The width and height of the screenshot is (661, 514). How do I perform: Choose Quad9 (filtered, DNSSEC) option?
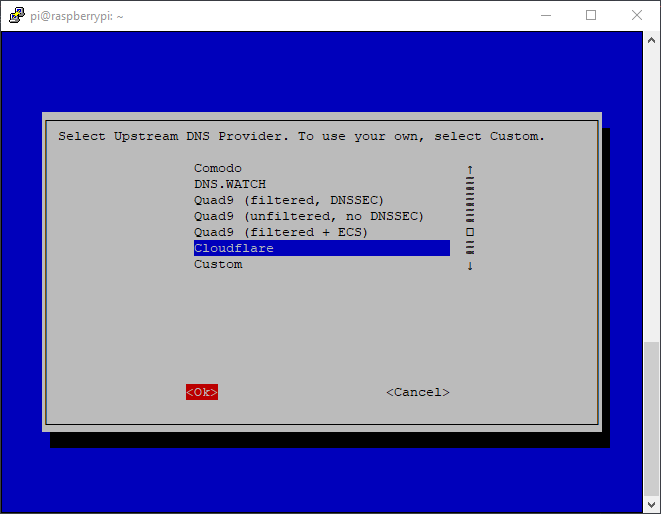point(289,200)
